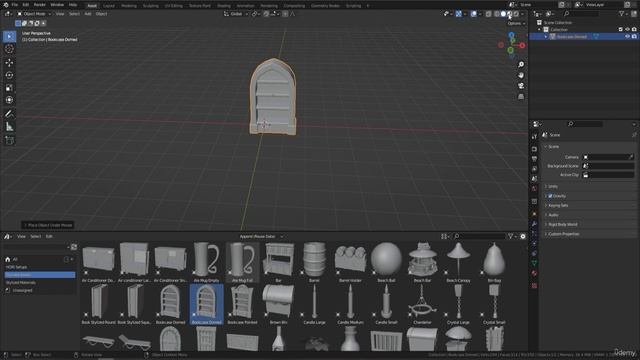Open the Render menu

coord(40,4)
